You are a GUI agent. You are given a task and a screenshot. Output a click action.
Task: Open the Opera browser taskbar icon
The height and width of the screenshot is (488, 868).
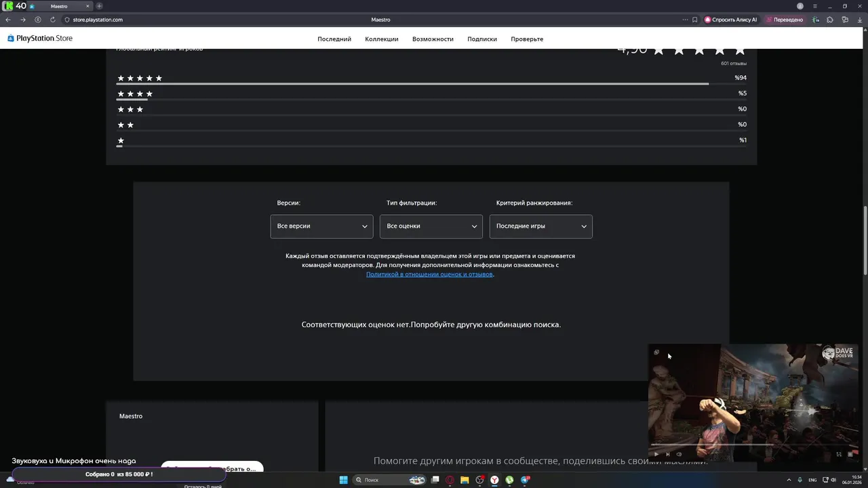click(450, 480)
